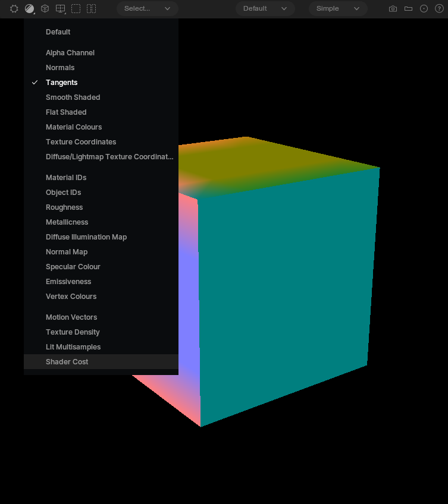Click the lighting settings sun icon
Screen dimensions: 448x504
14,9
